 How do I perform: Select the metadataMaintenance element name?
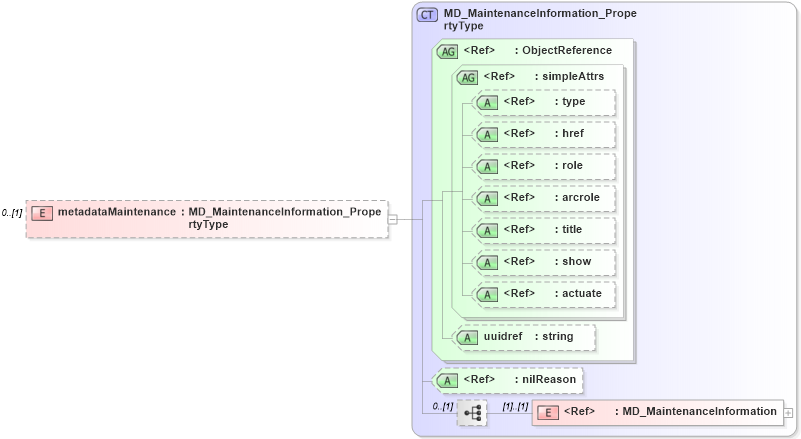[x=117, y=212]
